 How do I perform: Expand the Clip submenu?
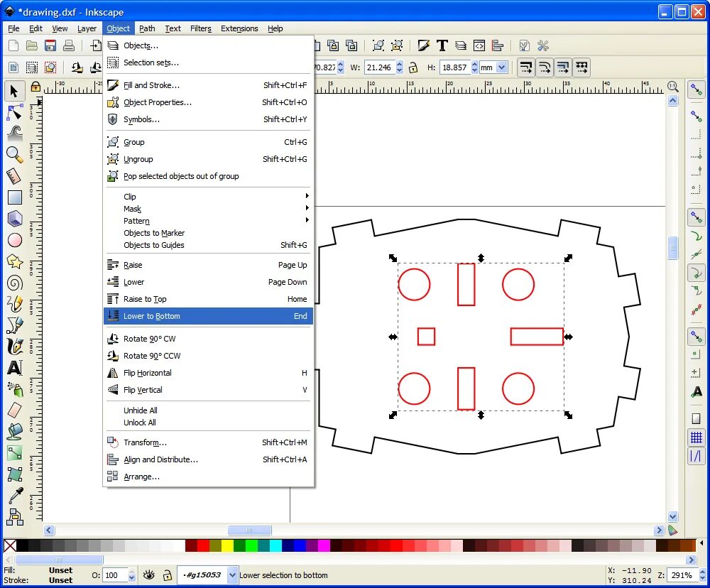tap(208, 197)
